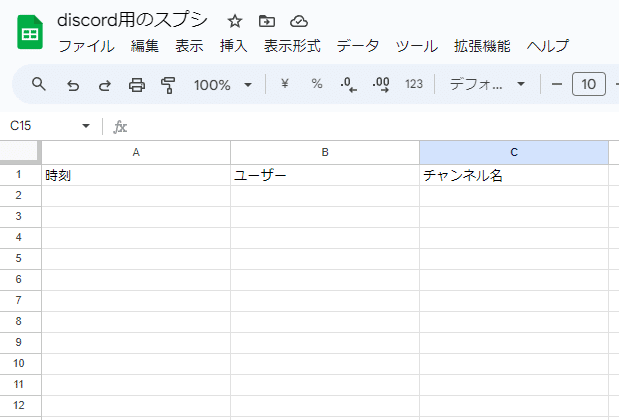The height and width of the screenshot is (420, 619).
Task: Decrease font size with minus button
Action: click(557, 84)
